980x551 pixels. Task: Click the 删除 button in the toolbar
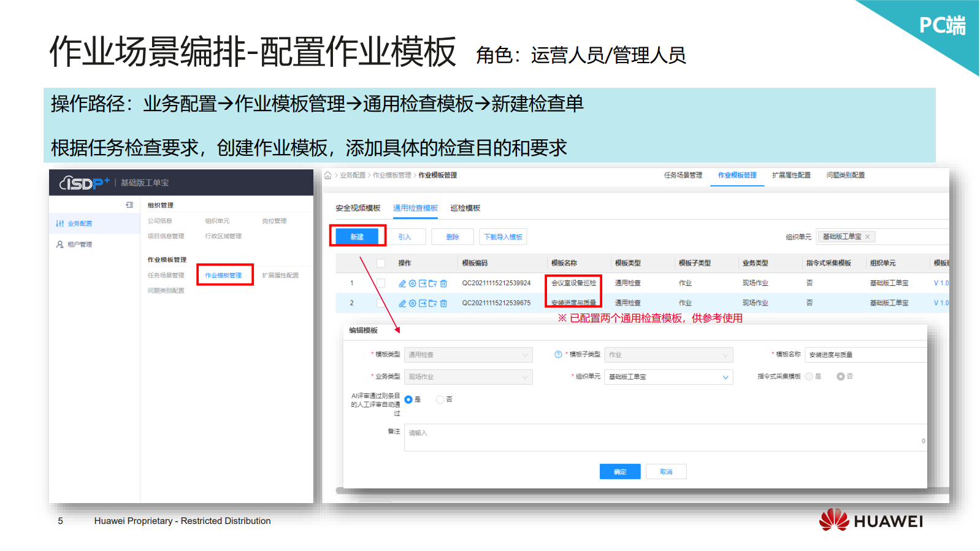coord(453,237)
